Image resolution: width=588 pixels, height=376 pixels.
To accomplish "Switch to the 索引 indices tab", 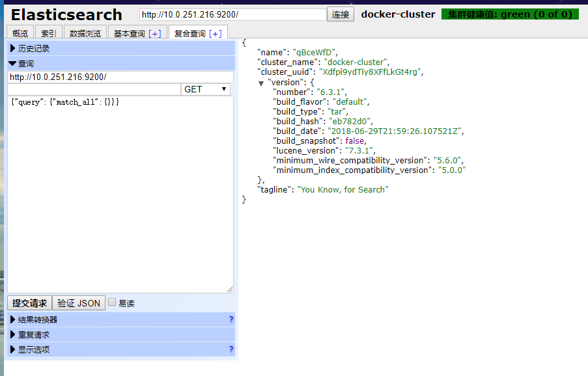I will [49, 33].
